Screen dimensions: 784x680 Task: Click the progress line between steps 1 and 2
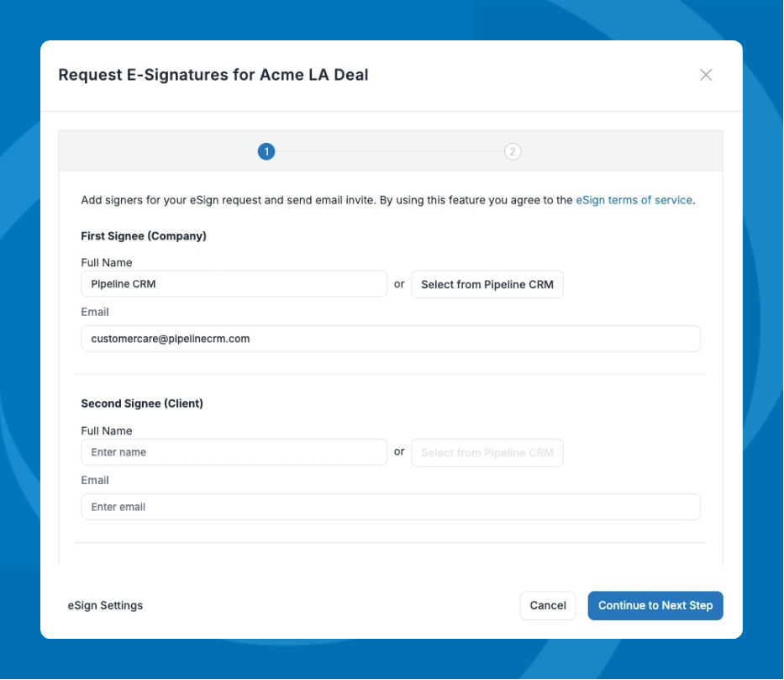click(389, 152)
